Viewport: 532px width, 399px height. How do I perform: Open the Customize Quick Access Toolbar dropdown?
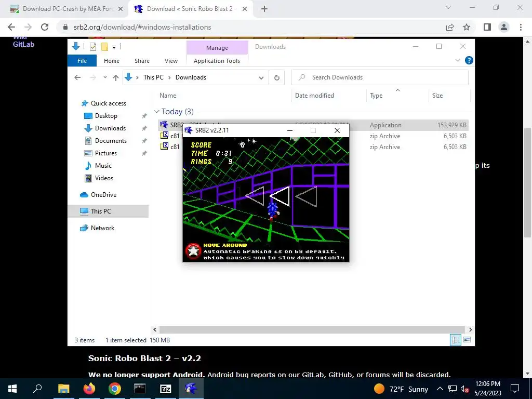coord(114,47)
